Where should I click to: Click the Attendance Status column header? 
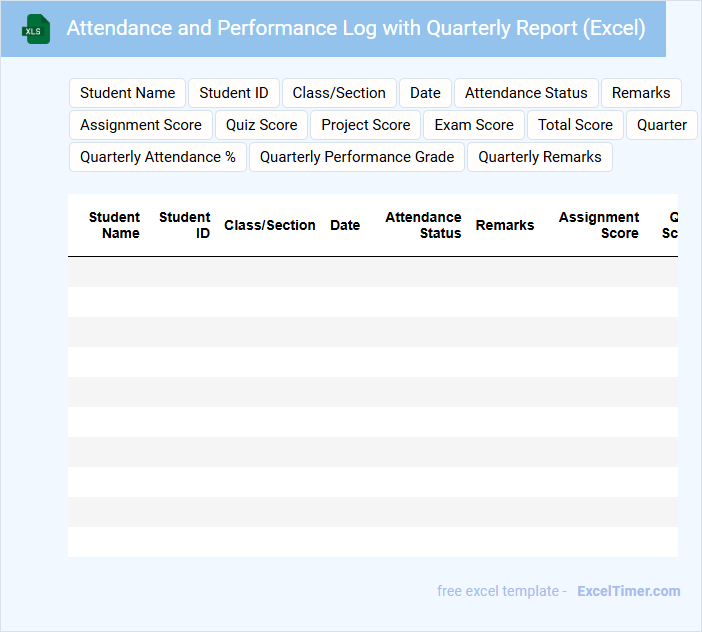[424, 225]
